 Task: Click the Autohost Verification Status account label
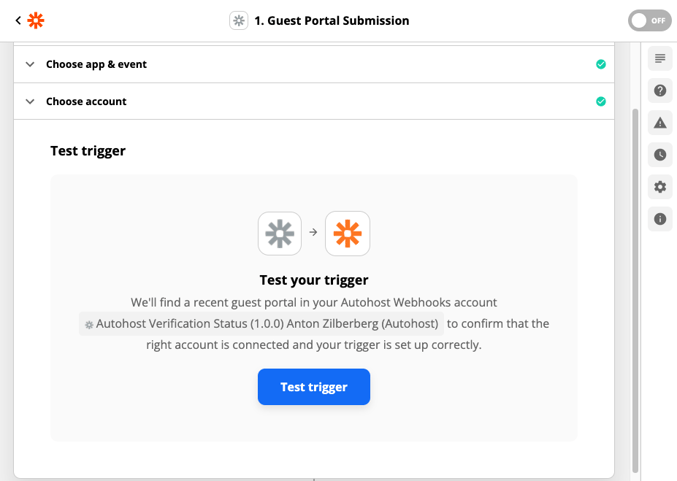coord(261,324)
